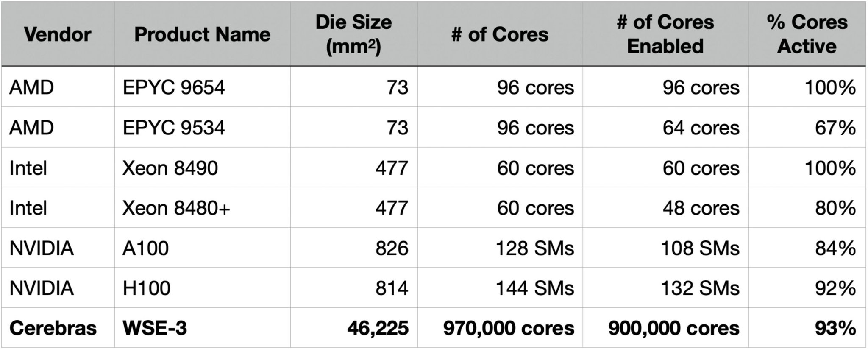Click the 900,000 cores enabled cell
Screen dimensions: 868x349
[665, 328]
